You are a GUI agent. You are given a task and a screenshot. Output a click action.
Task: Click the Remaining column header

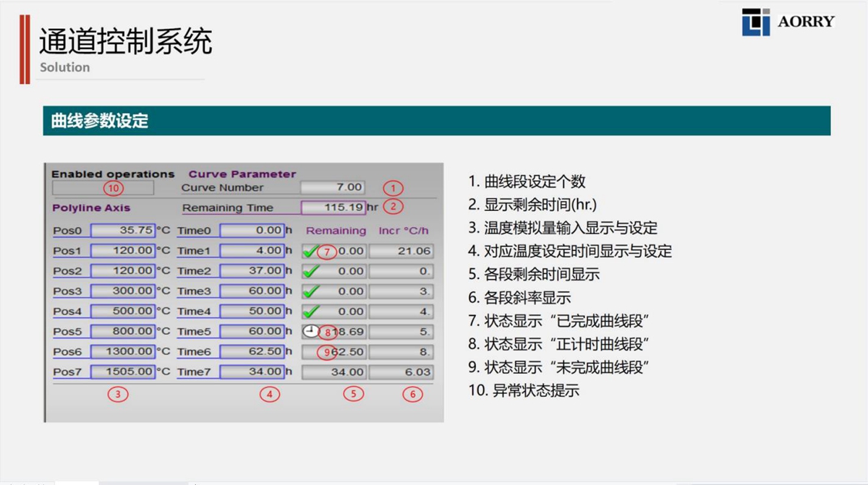(336, 231)
